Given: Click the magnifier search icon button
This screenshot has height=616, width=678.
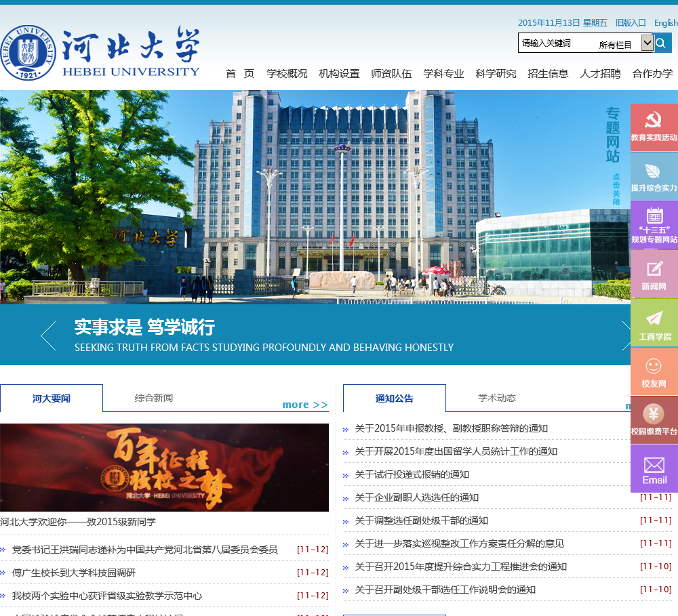Looking at the screenshot, I should (662, 43).
